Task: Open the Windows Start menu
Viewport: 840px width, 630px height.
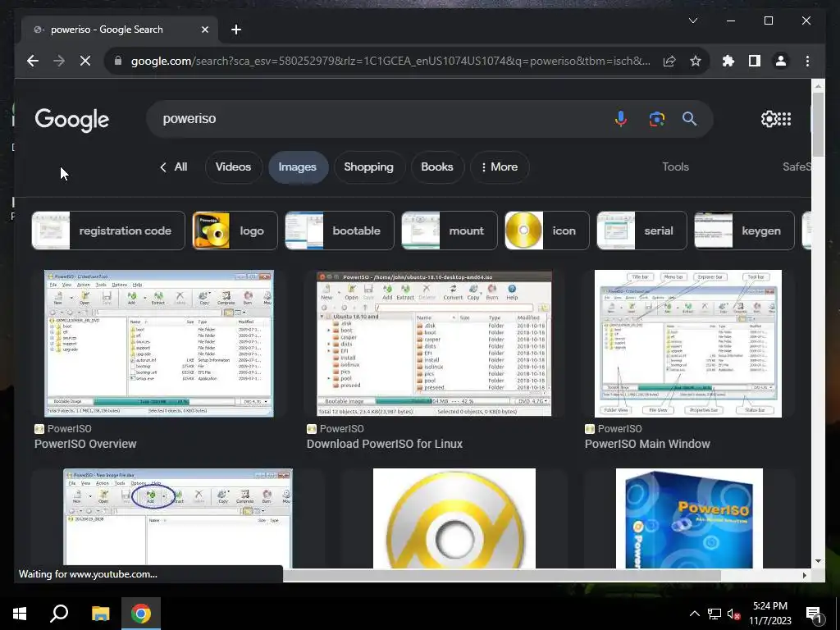Action: 20,614
